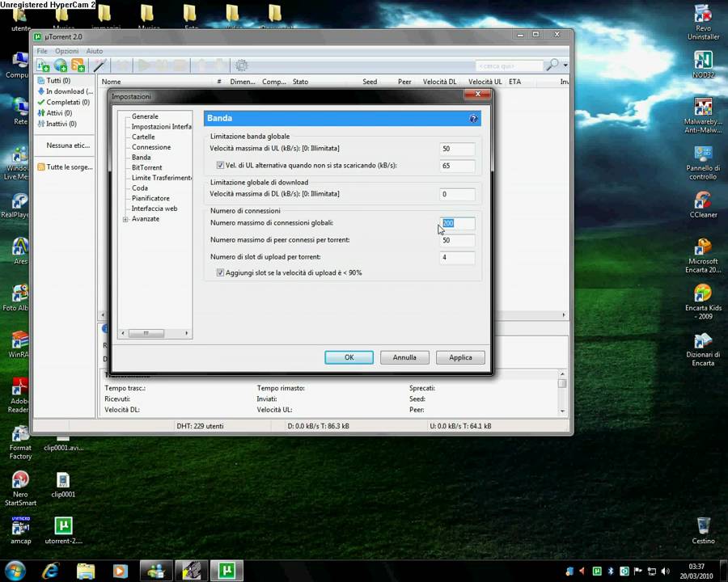Open Windows Media Player from the taskbar
Screen dimensions: 728x582
121,571
